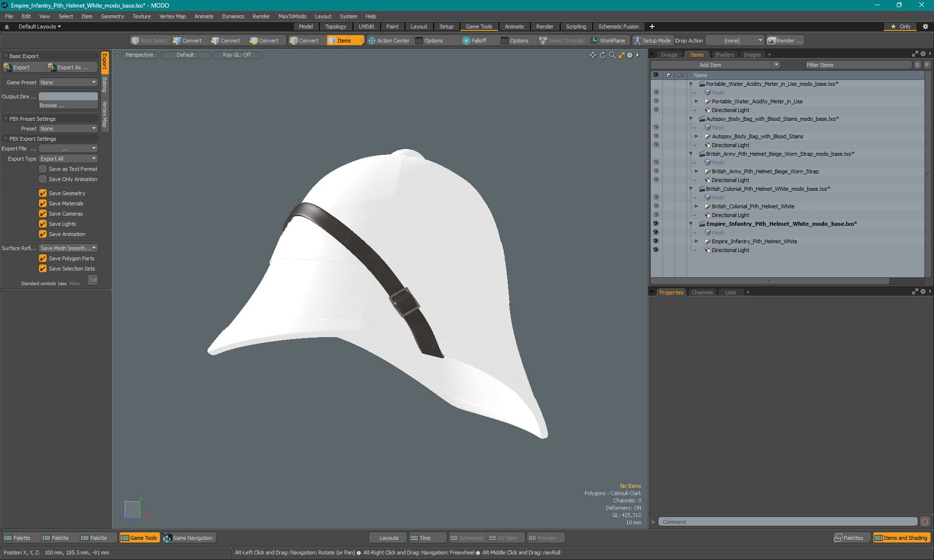Viewport: 934px width, 560px height.
Task: Toggle the Save Animation checkbox
Action: [43, 234]
